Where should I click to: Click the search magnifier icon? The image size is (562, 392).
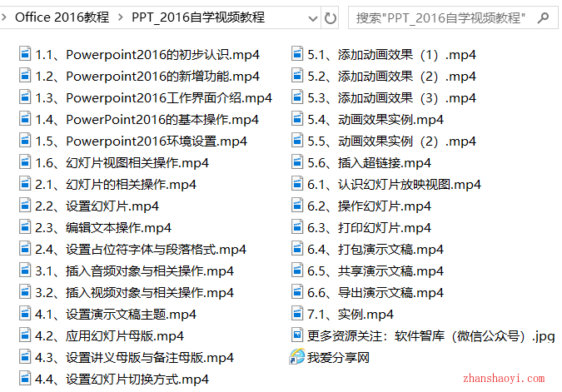tap(543, 17)
